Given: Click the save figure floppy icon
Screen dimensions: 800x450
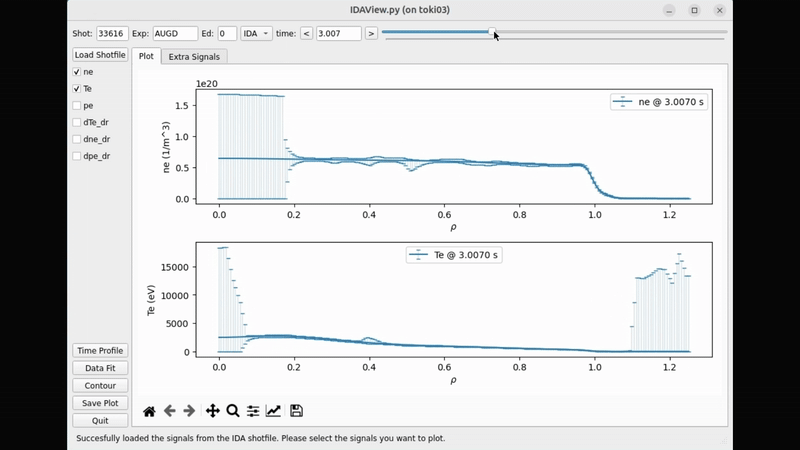Looking at the screenshot, I should pos(296,411).
